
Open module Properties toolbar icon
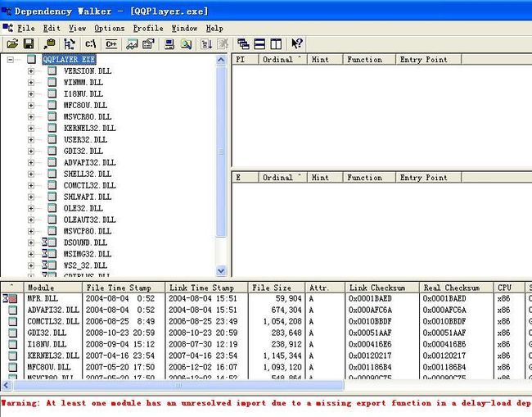click(148, 43)
